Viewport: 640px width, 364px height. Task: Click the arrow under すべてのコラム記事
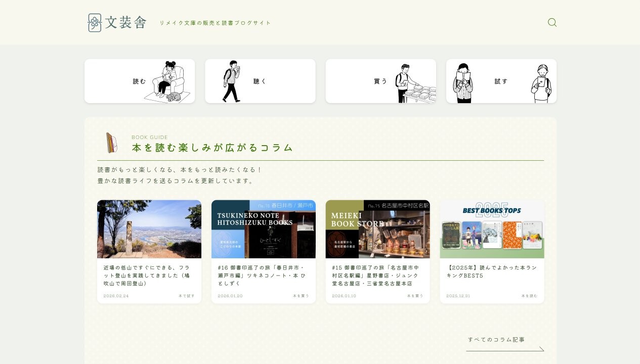tap(540, 349)
